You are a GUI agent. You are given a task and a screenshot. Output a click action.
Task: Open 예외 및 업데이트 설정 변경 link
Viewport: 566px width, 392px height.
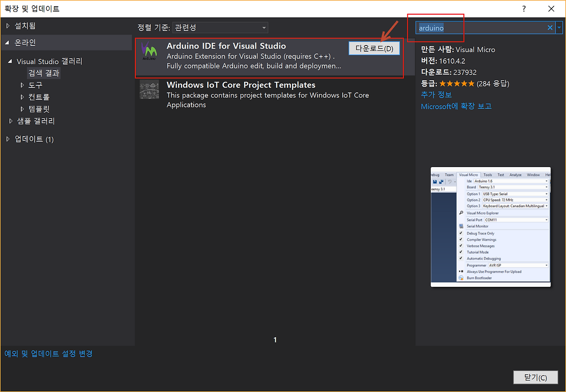[49, 354]
